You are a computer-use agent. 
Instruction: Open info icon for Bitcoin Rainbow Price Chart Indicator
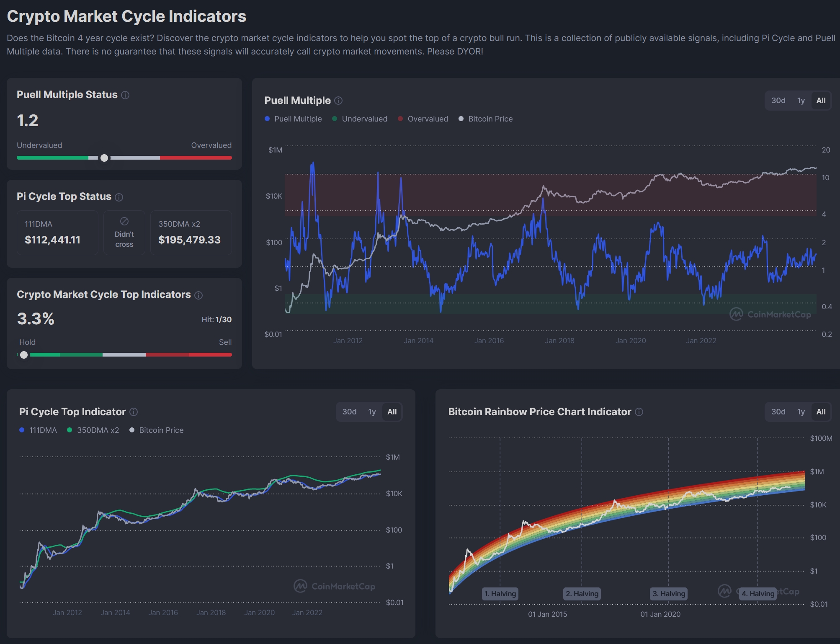click(639, 412)
